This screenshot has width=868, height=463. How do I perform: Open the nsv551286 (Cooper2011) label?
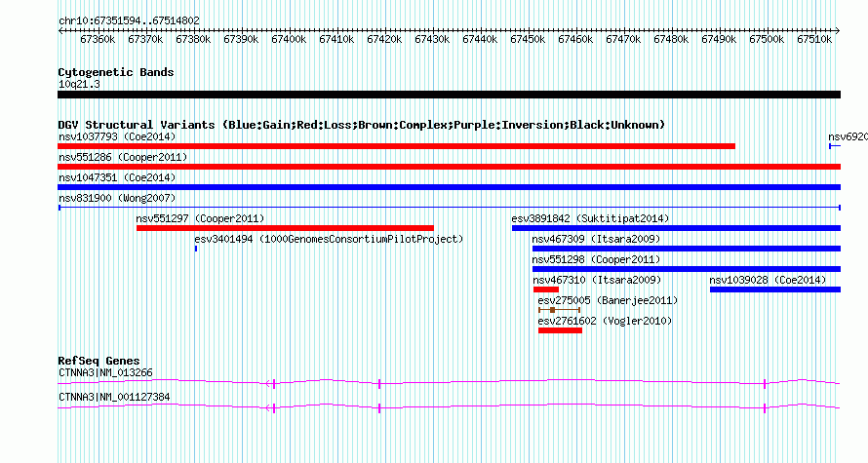click(x=123, y=157)
